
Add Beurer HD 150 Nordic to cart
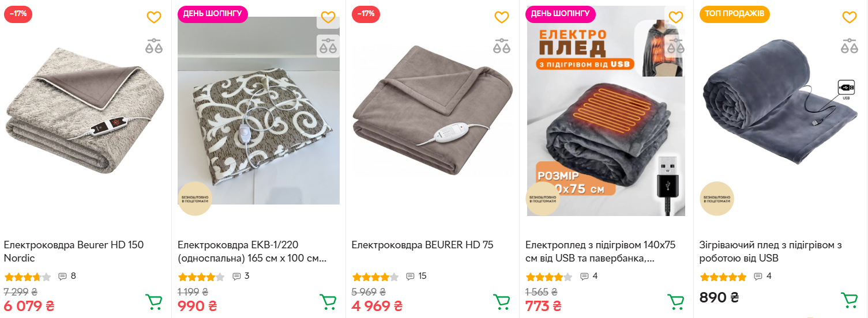pos(154,301)
